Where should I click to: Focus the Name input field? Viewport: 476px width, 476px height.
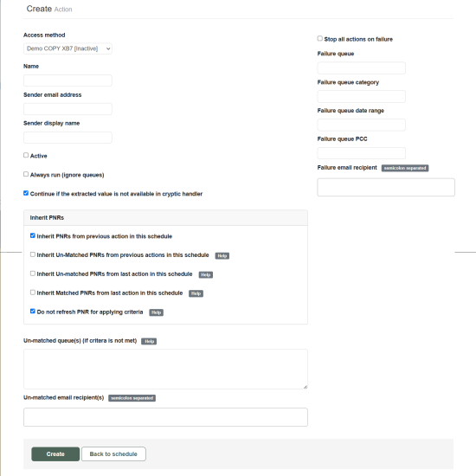tap(68, 80)
